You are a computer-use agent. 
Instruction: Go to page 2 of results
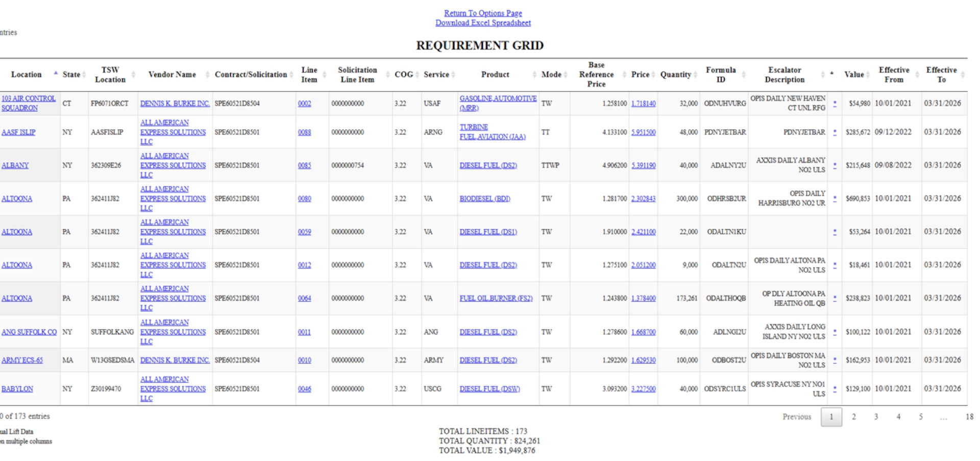click(854, 417)
